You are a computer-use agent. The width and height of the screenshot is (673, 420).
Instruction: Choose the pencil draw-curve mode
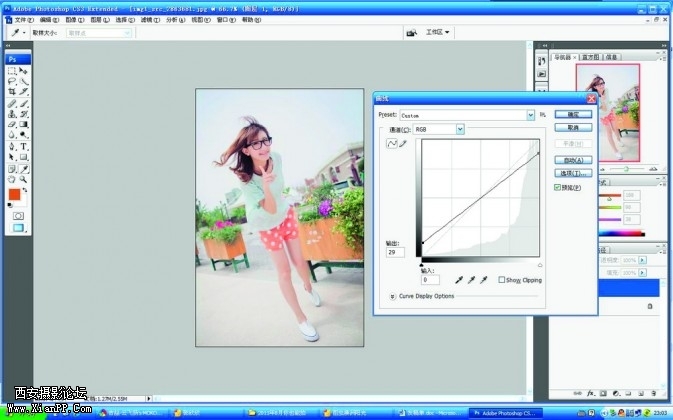[403, 144]
